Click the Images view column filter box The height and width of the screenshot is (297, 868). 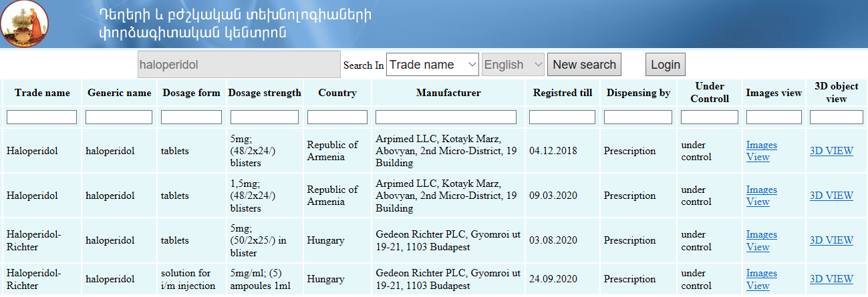tap(774, 117)
